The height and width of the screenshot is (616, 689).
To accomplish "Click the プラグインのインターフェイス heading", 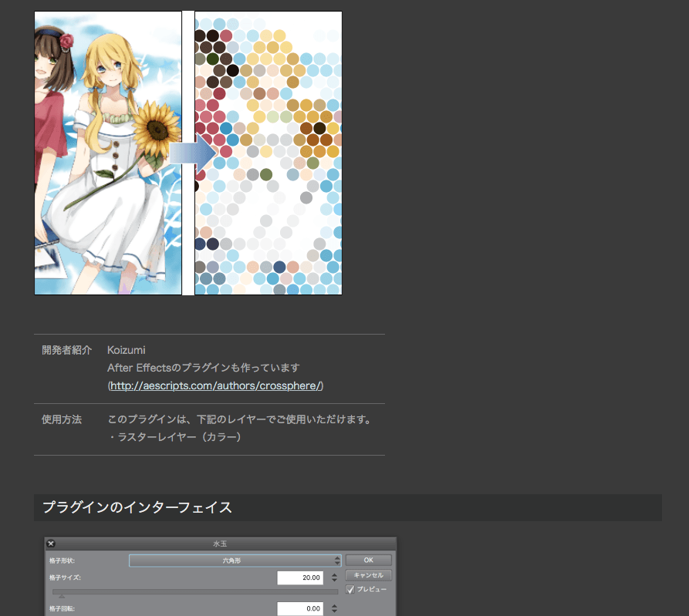I will pyautogui.click(x=137, y=507).
